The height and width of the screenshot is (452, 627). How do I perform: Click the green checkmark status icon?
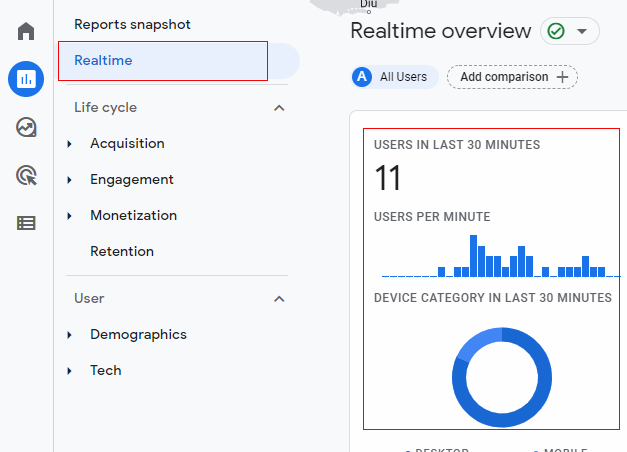pyautogui.click(x=556, y=31)
